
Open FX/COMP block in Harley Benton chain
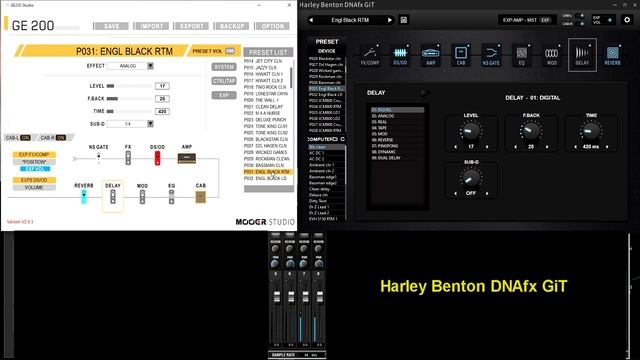(x=370, y=55)
